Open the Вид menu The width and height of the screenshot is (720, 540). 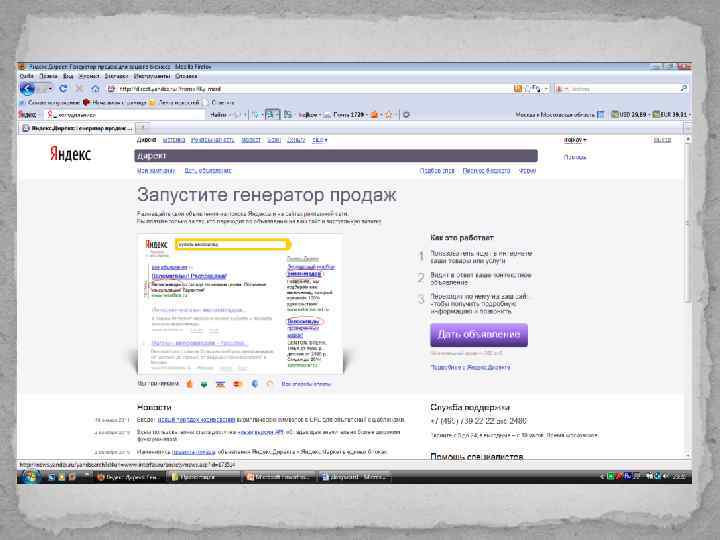[68, 76]
